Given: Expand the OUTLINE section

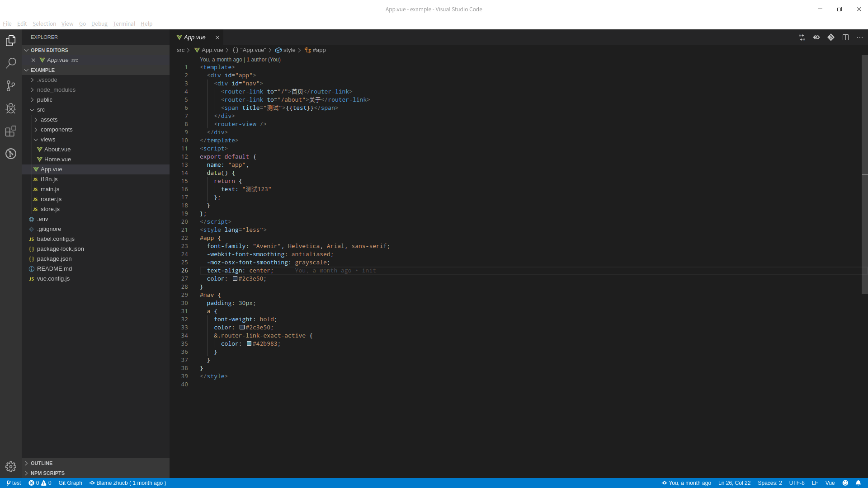Looking at the screenshot, I should [x=42, y=463].
